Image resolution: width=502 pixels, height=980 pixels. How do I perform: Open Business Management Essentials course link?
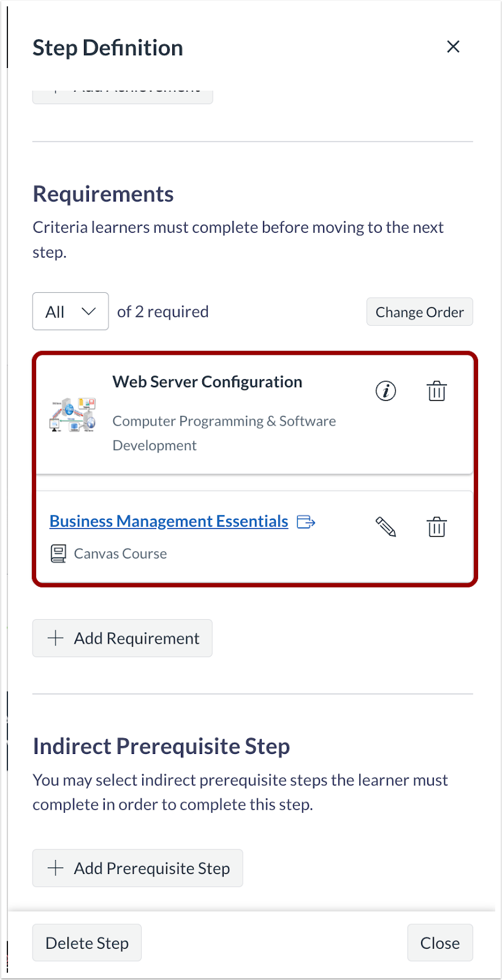[x=169, y=521]
